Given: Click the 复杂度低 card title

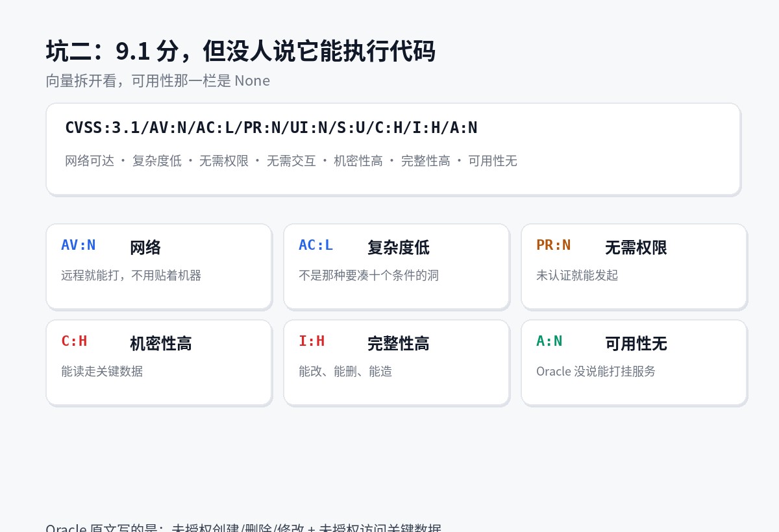Looking at the screenshot, I should tap(399, 247).
